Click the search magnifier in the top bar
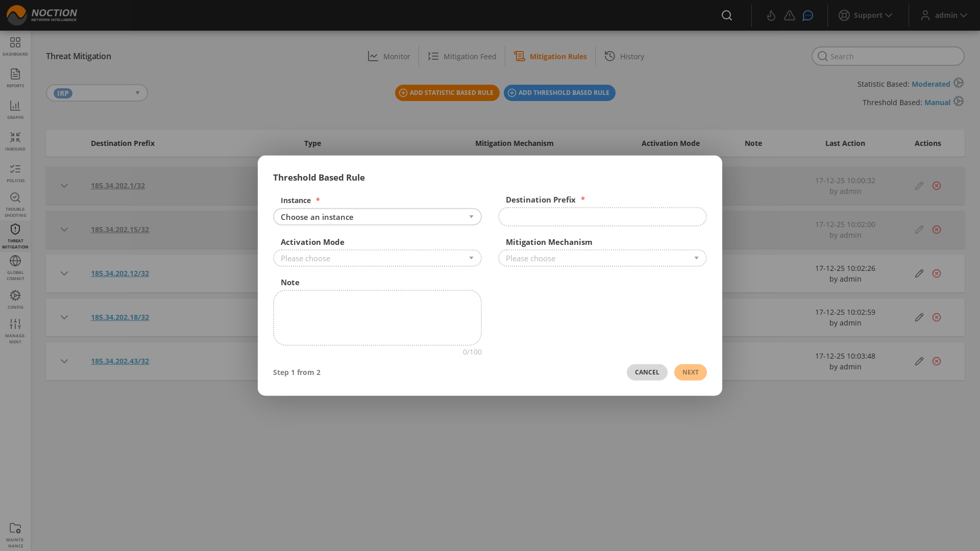The height and width of the screenshot is (551, 980). tap(727, 15)
